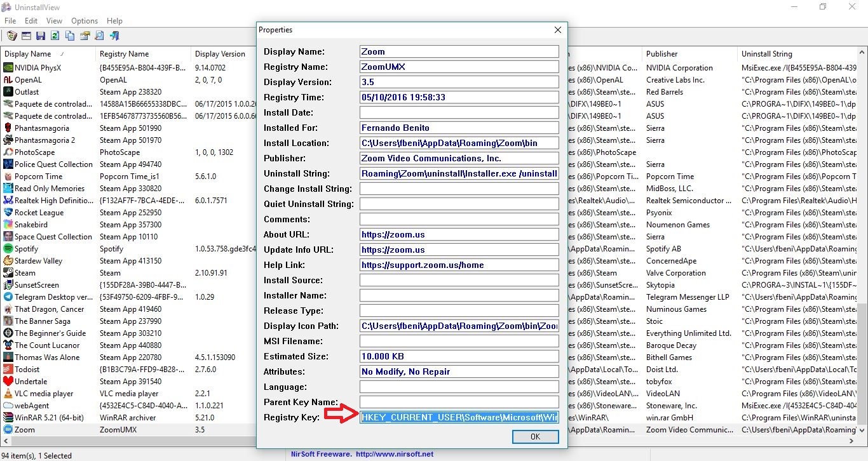Image resolution: width=868 pixels, height=461 pixels.
Task: Click the 94 item(s), 1 Selected status text
Action: [x=37, y=455]
